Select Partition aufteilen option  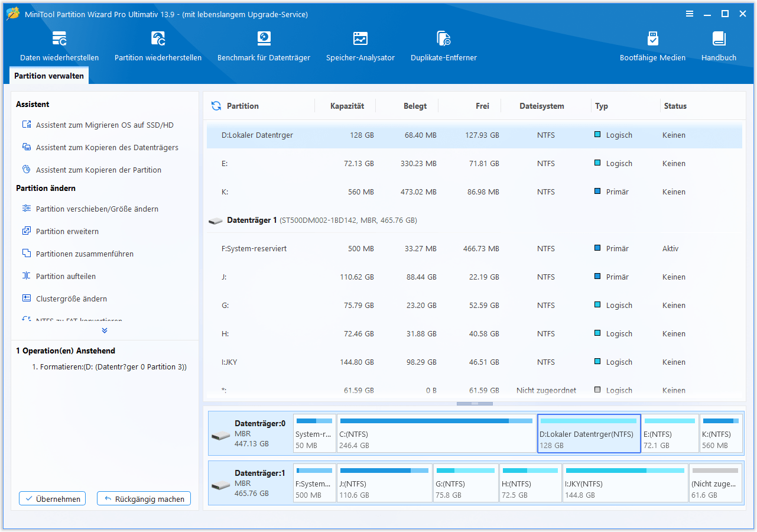point(66,276)
